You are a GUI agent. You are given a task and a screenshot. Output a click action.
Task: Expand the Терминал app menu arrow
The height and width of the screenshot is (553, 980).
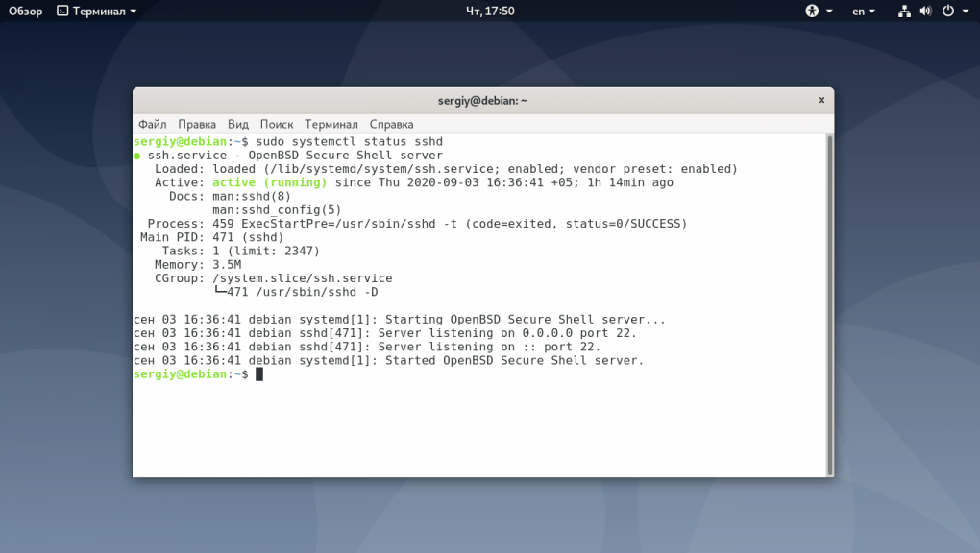tap(134, 12)
